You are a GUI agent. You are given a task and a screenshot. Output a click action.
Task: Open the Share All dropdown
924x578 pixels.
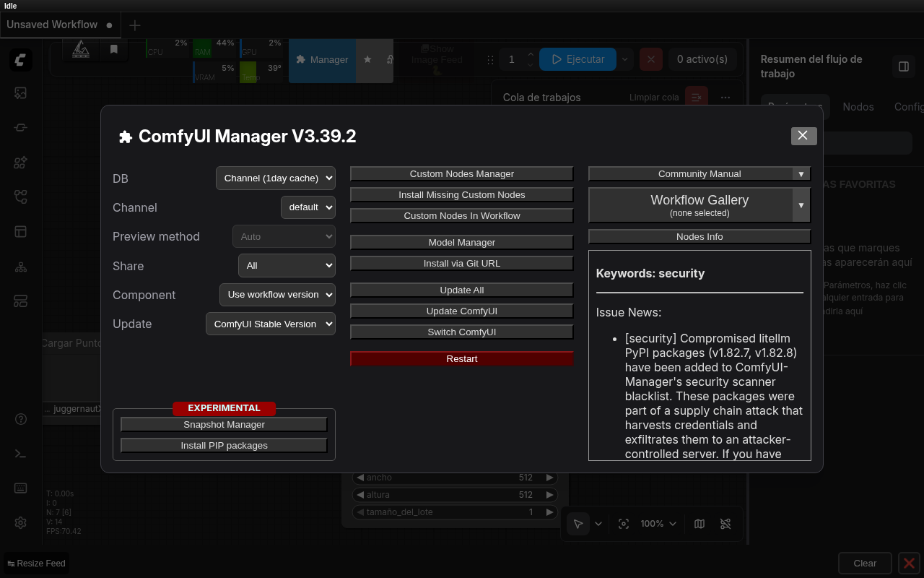coord(287,265)
